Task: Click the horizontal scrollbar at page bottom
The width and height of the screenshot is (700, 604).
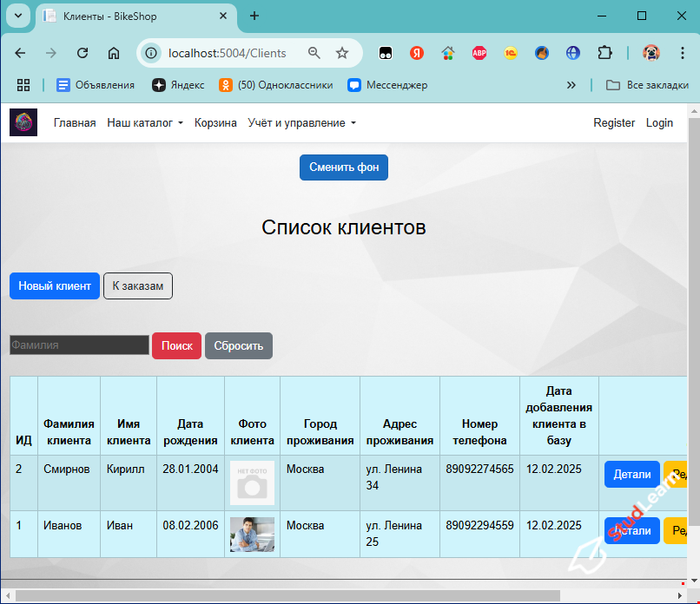Action: pos(287,595)
